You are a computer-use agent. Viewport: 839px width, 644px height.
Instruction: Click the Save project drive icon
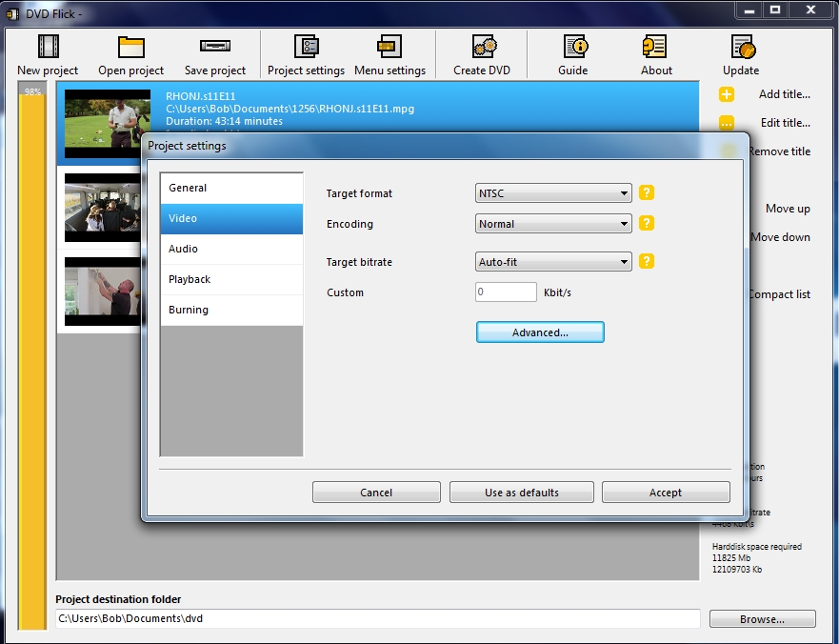215,46
